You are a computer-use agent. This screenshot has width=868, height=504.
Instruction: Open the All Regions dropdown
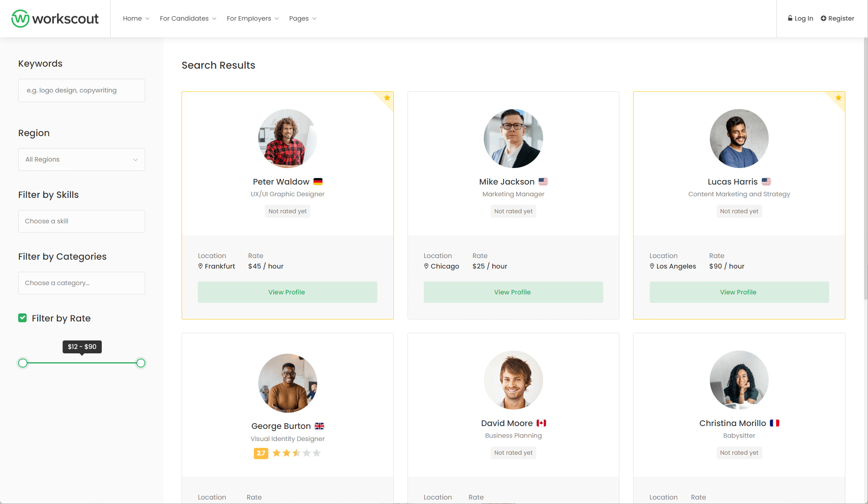[x=82, y=160]
